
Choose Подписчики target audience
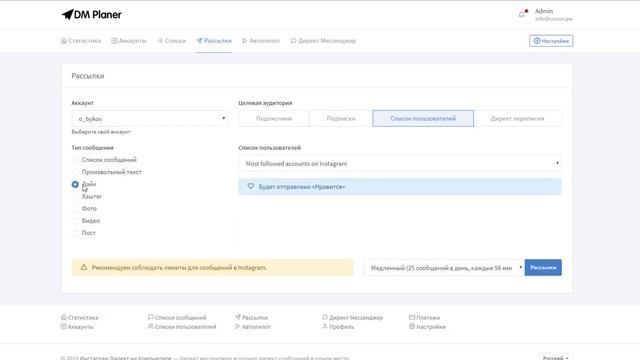(x=274, y=119)
